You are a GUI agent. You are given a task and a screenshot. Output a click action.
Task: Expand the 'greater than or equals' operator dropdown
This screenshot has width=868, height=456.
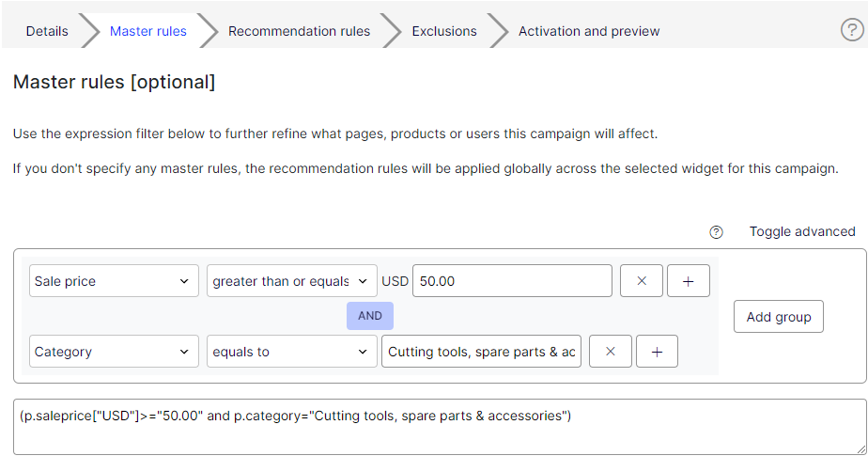pyautogui.click(x=292, y=281)
